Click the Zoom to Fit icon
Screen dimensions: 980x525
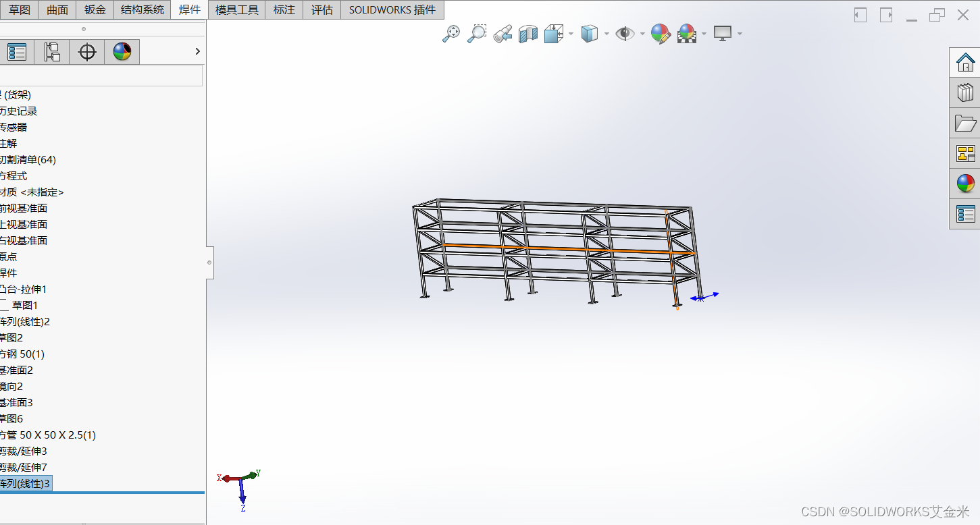point(451,34)
